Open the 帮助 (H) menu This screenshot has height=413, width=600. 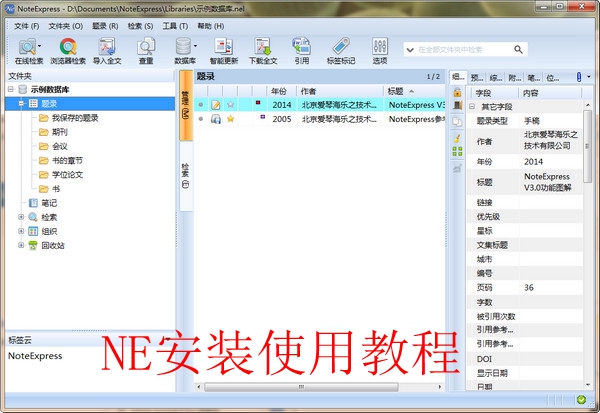pos(210,26)
